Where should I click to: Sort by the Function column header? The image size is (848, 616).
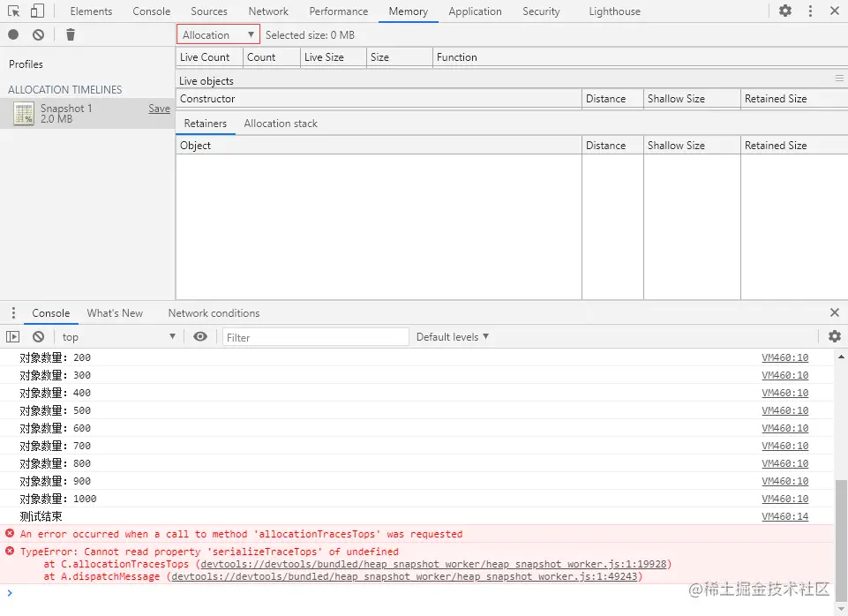click(x=640, y=56)
